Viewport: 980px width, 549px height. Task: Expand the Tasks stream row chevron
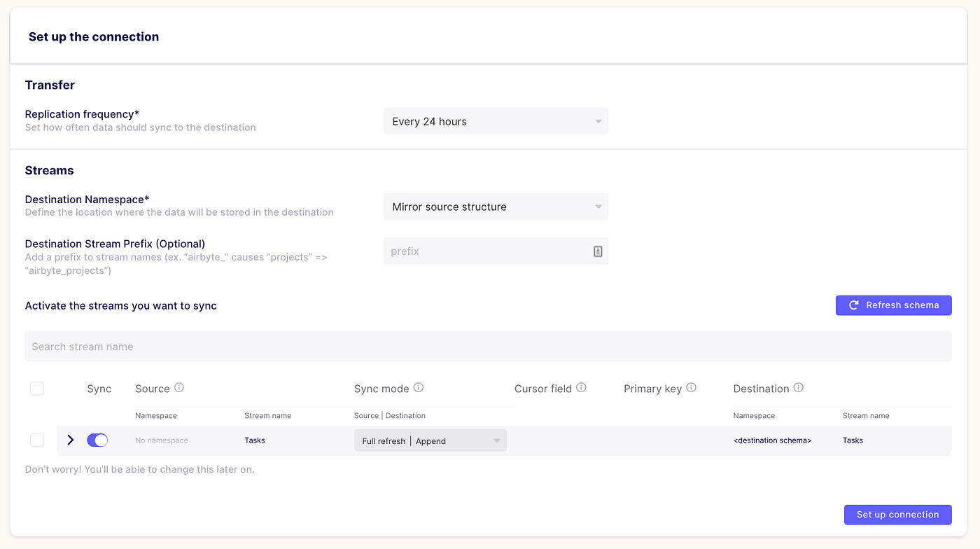click(70, 440)
